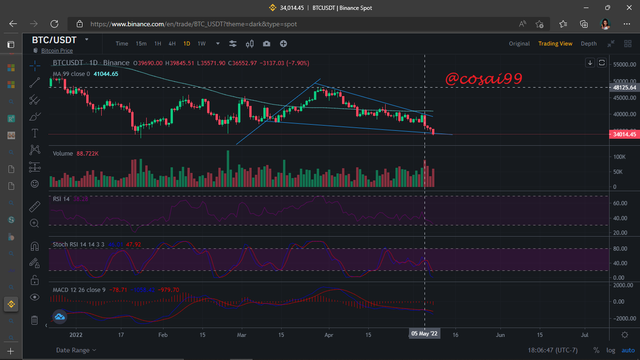Switch to the 1H timeframe
Image resolution: width=640 pixels, height=360 pixels.
click(158, 44)
